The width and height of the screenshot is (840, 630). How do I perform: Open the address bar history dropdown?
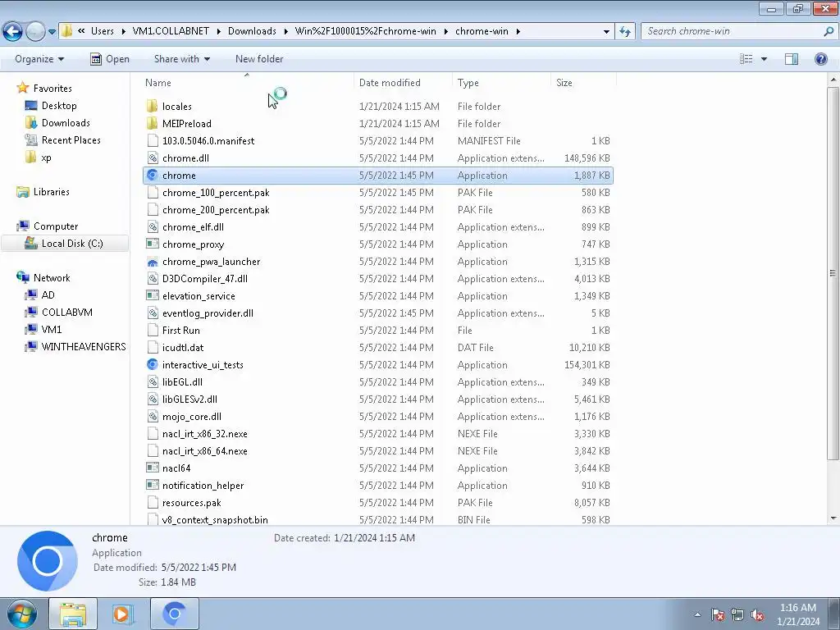606,31
